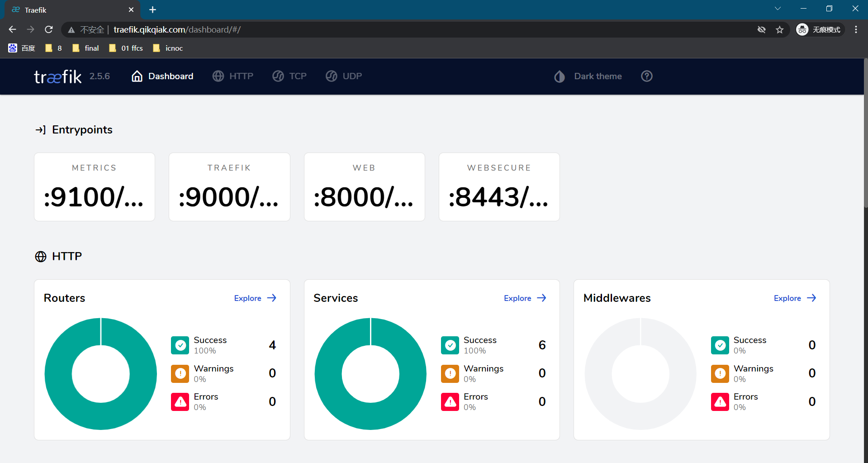Open the help question mark icon
The image size is (868, 463).
[x=647, y=76]
